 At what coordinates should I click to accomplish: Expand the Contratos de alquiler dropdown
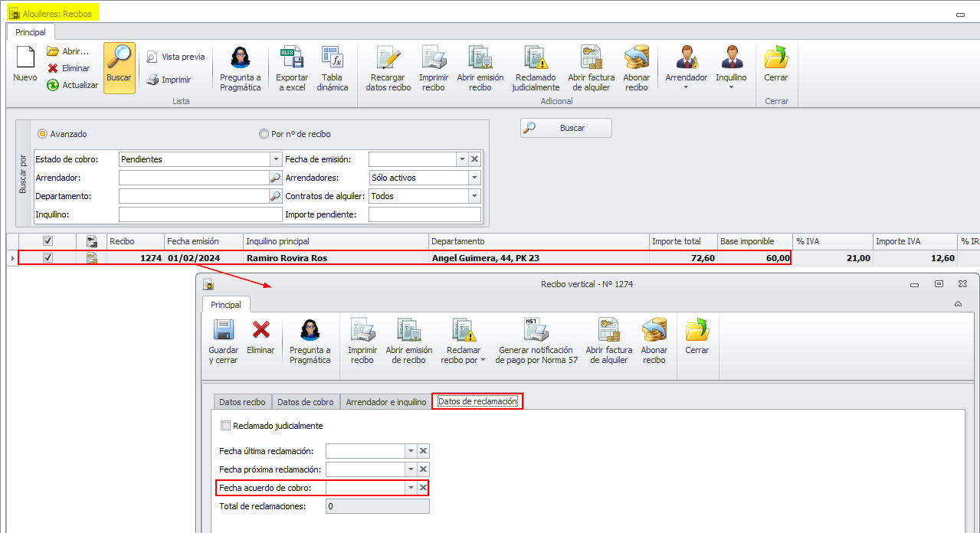coord(474,196)
